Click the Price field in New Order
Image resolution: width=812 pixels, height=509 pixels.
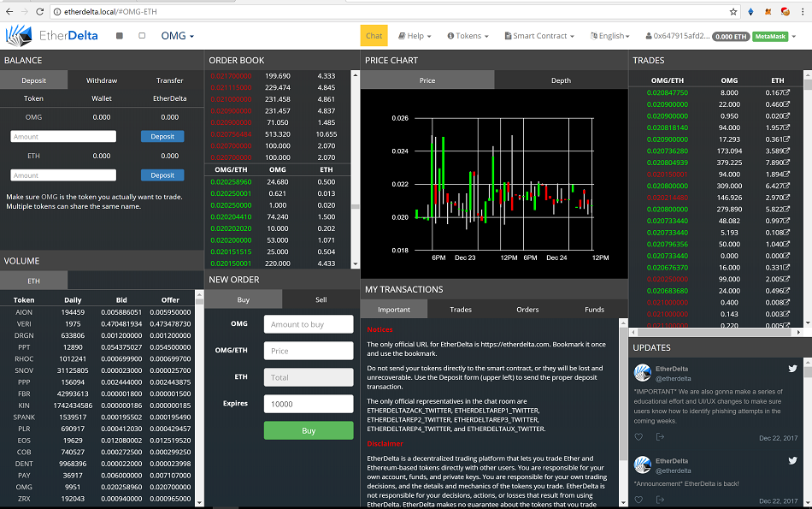309,351
